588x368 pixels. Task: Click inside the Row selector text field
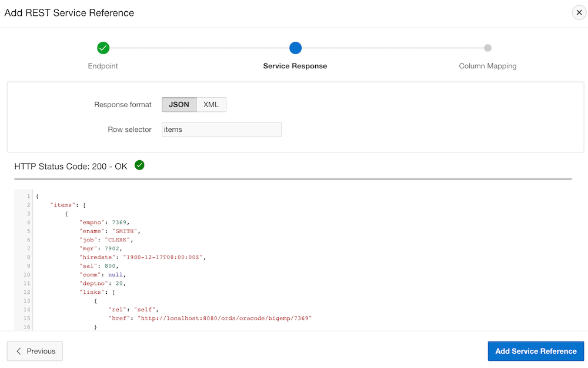pyautogui.click(x=222, y=129)
